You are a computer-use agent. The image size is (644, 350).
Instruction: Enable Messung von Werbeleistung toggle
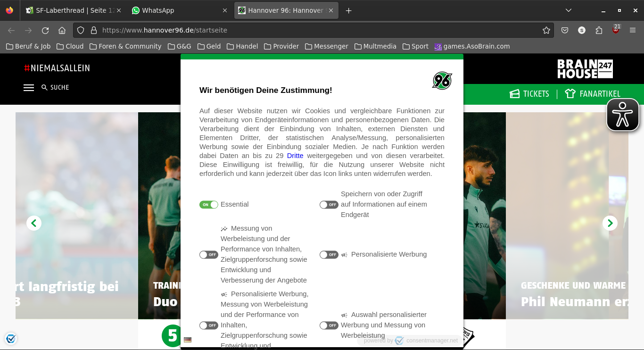coord(209,255)
